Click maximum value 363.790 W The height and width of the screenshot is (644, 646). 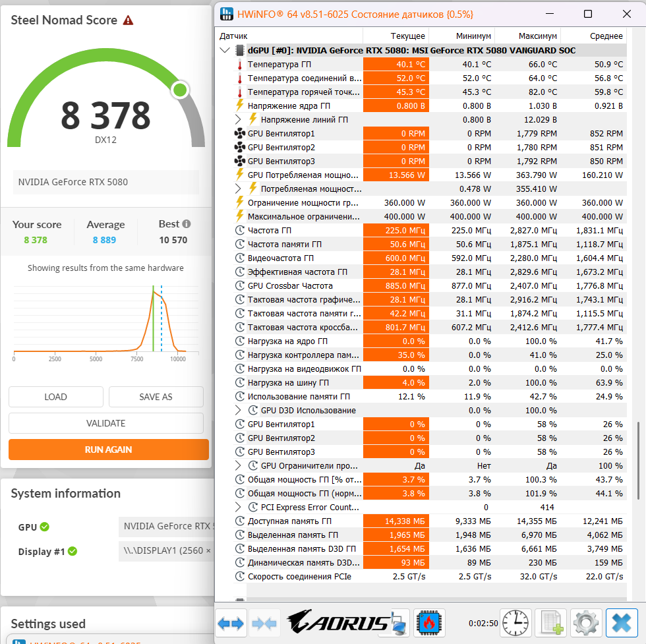(x=537, y=175)
